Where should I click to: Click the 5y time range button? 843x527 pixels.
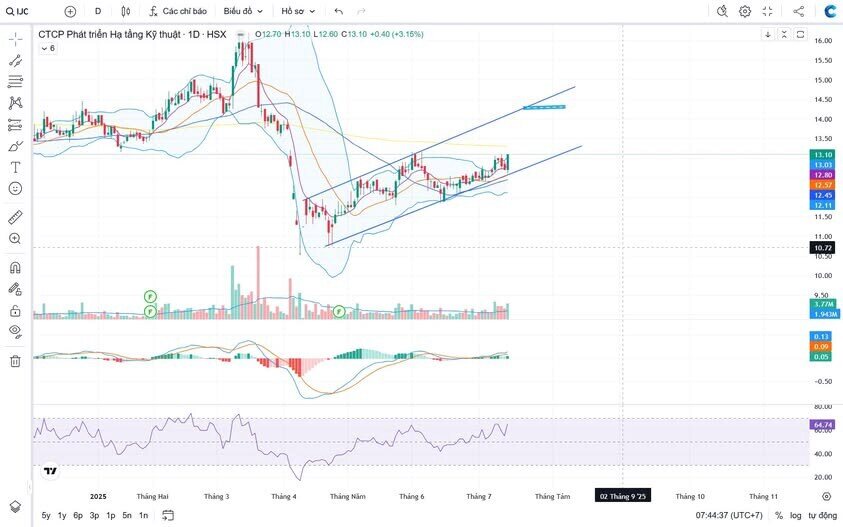click(x=46, y=515)
